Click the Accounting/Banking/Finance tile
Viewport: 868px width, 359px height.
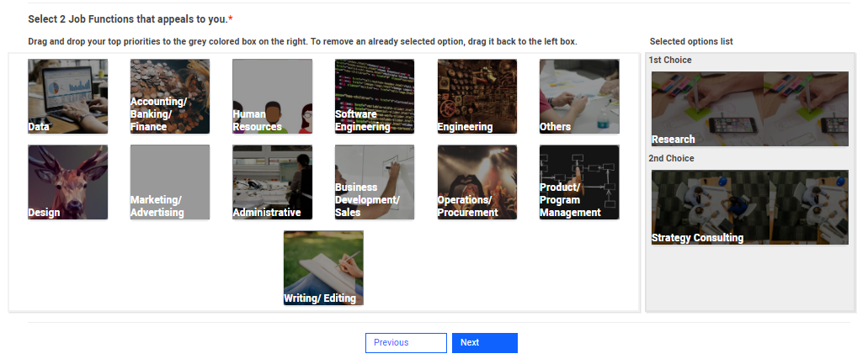pyautogui.click(x=170, y=96)
